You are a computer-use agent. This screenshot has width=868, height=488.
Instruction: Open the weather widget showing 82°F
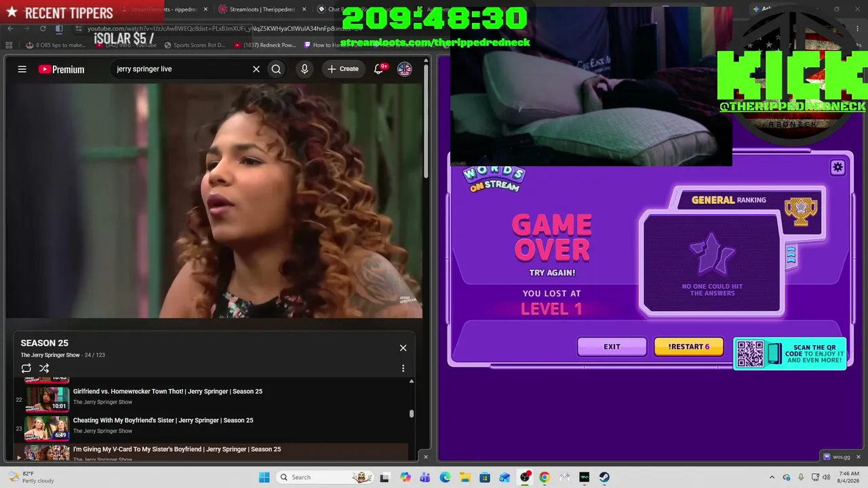click(30, 477)
